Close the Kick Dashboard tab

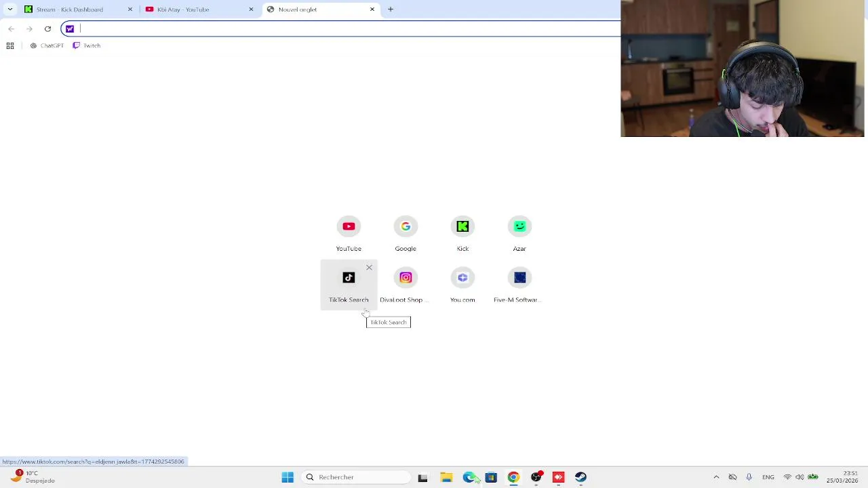[x=130, y=9]
